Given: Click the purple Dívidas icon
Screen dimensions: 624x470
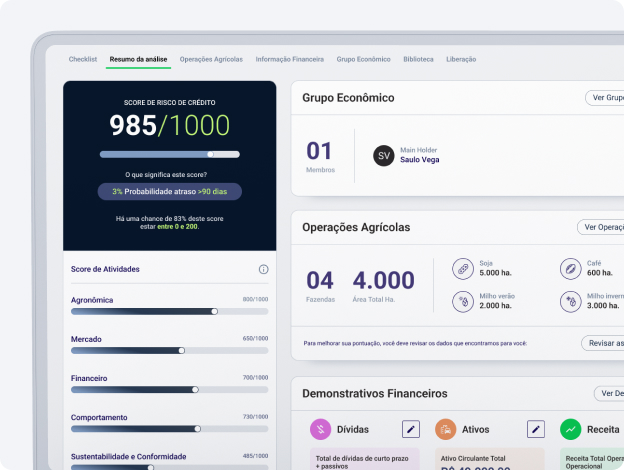Looking at the screenshot, I should pos(320,429).
